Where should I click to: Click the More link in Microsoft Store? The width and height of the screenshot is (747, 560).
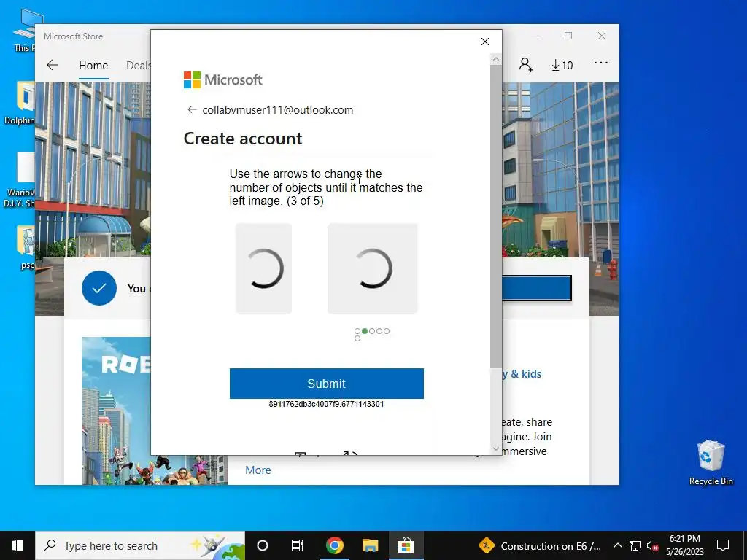[258, 470]
